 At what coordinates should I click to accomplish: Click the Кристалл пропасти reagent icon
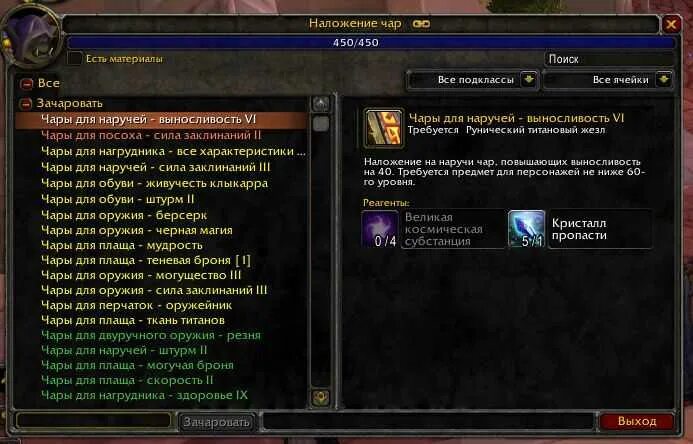pos(526,229)
